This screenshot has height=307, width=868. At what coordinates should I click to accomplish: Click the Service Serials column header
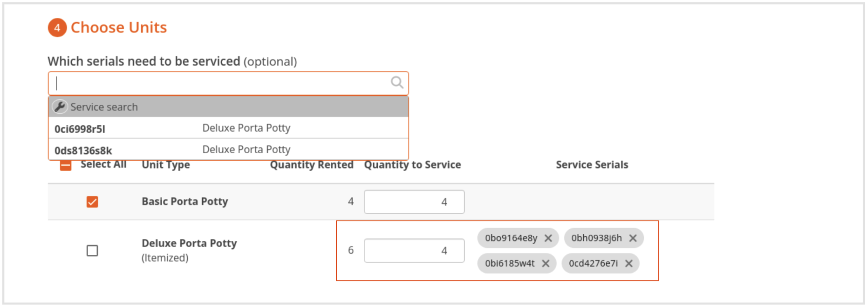coord(592,165)
